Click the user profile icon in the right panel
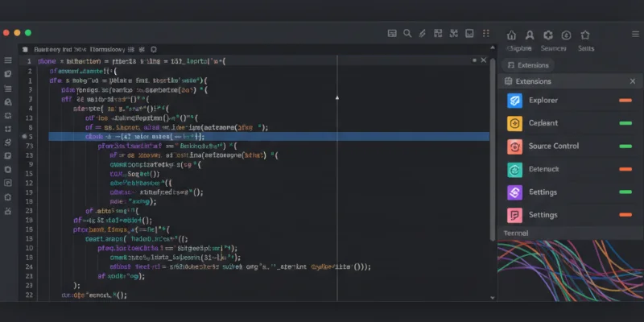This screenshot has height=322, width=644. pos(530,35)
